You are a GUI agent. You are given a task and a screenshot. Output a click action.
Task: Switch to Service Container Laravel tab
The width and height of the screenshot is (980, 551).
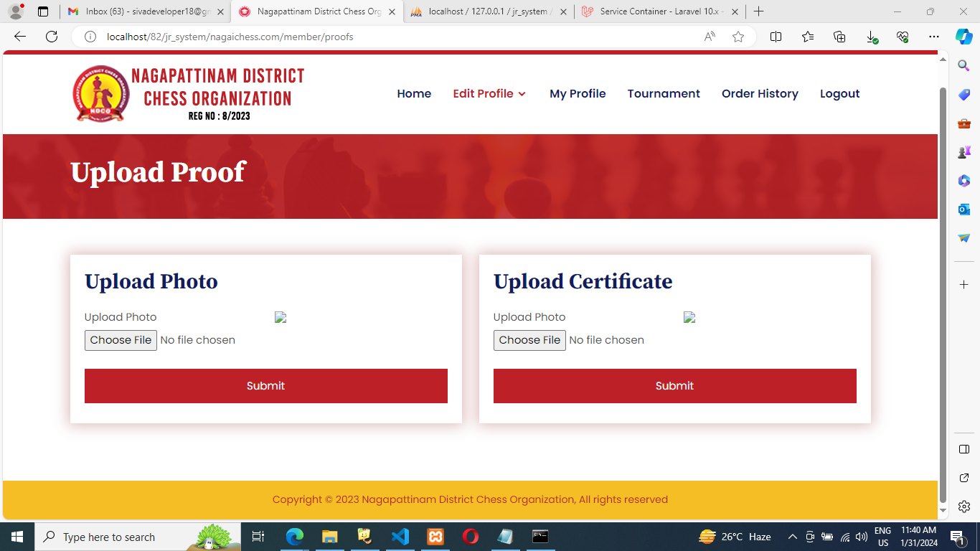click(x=659, y=11)
